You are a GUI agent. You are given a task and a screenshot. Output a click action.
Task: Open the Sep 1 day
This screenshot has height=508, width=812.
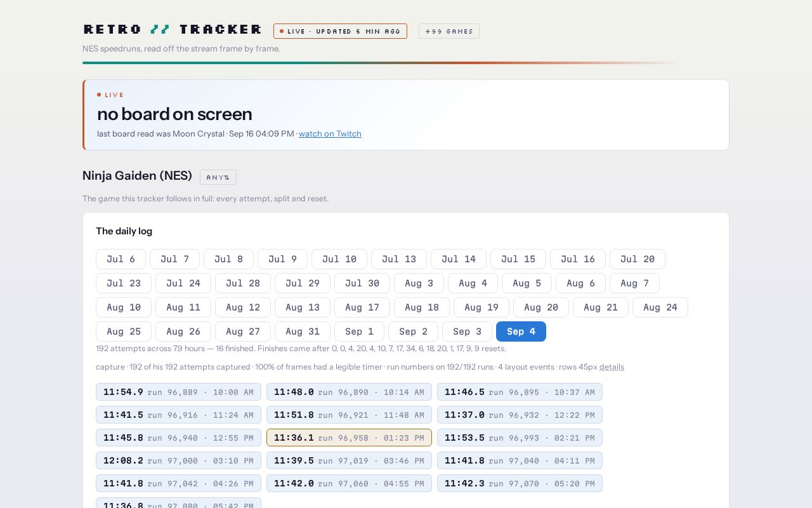pyautogui.click(x=359, y=331)
